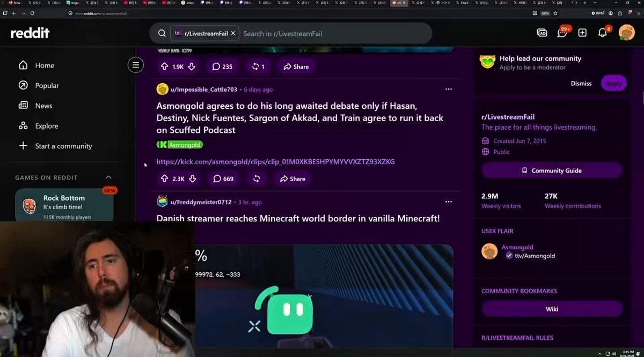Viewport: 644px width, 357px height.
Task: Share the post with 235 comments
Action: tap(296, 66)
